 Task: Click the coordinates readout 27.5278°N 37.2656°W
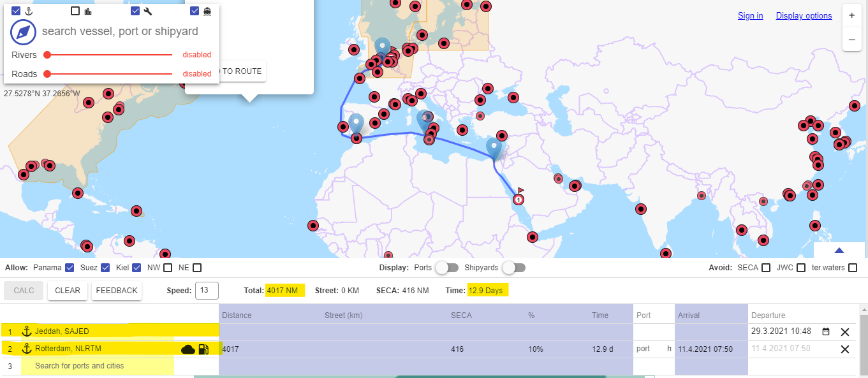pyautogui.click(x=42, y=93)
